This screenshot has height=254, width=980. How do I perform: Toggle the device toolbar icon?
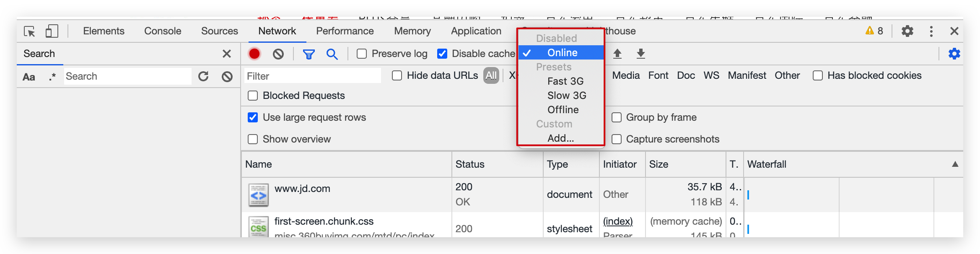[52, 31]
